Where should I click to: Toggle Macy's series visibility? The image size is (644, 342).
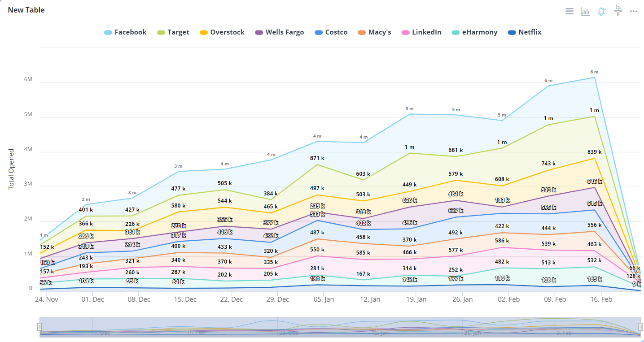pos(380,32)
